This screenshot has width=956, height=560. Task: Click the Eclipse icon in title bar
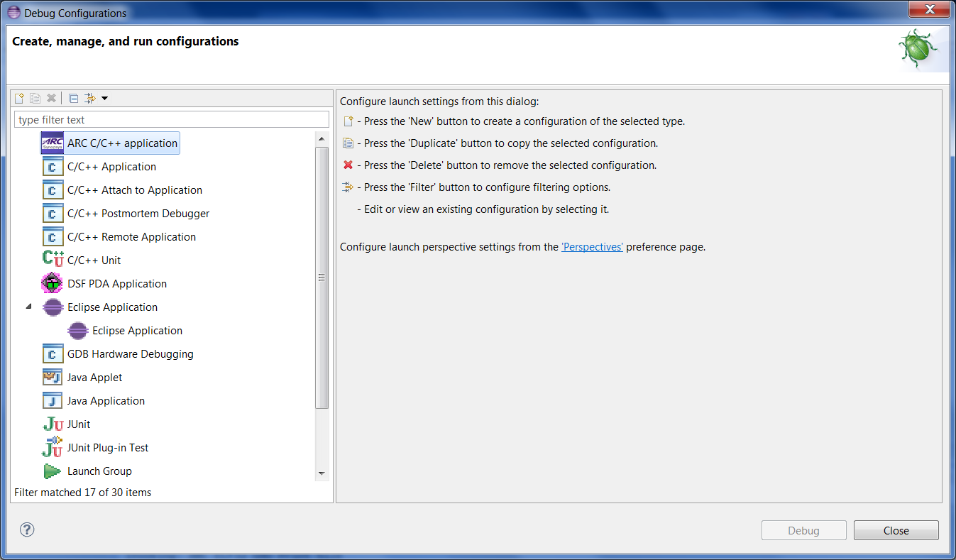tap(13, 13)
